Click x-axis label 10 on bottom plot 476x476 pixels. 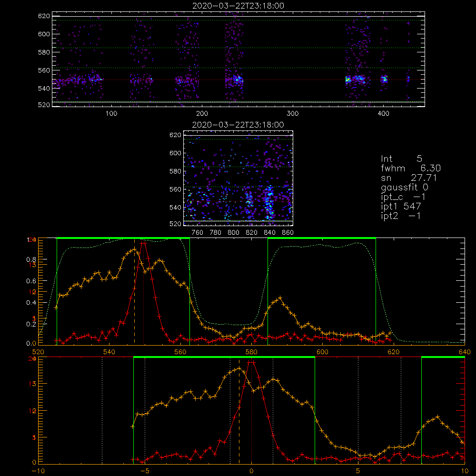(x=465, y=471)
